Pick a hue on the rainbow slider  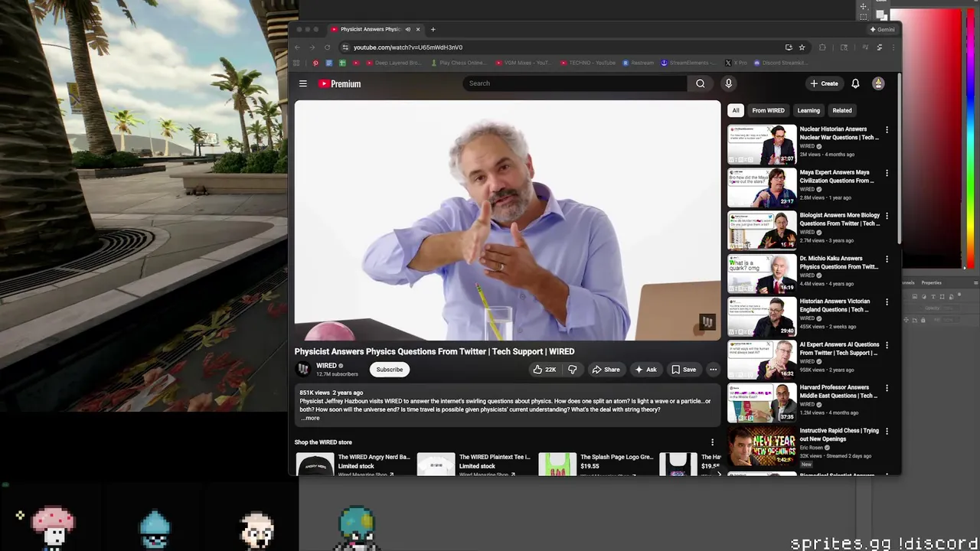pyautogui.click(x=970, y=138)
